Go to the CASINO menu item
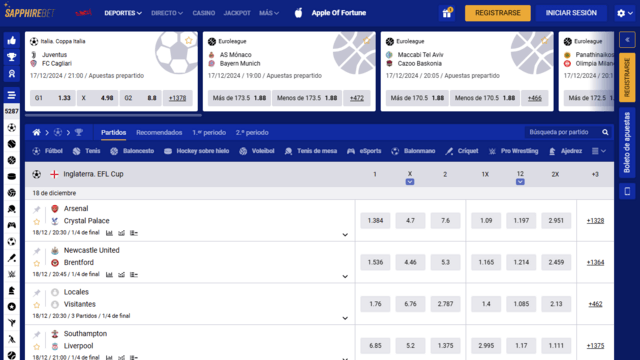Viewport: 640px width, 360px height. pos(204,13)
